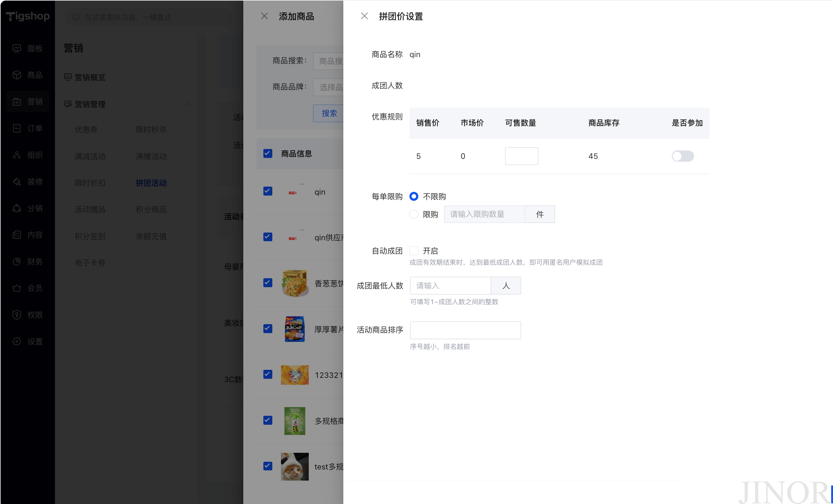Toggle the 是否参加 switch
Screen dimensions: 833x504
click(683, 156)
